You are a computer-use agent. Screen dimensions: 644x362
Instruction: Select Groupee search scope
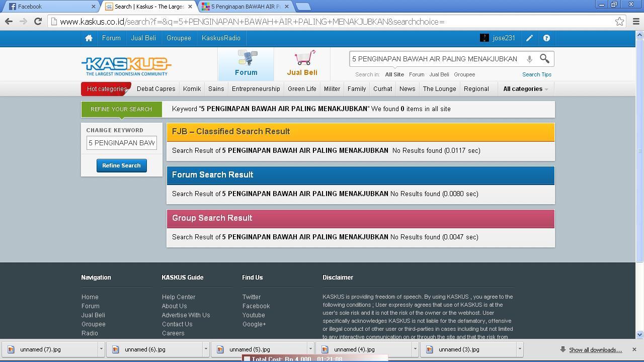coord(464,74)
